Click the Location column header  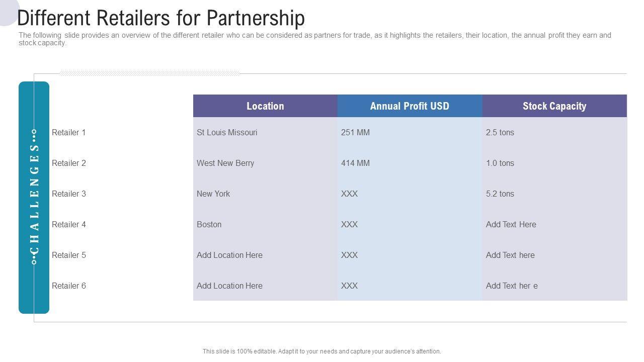(x=265, y=106)
